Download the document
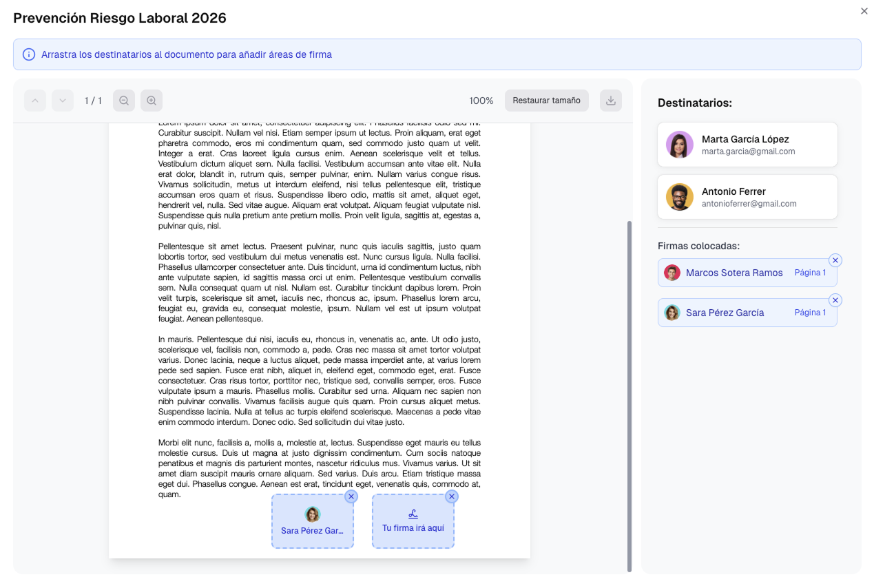Image resolution: width=874 pixels, height=588 pixels. pyautogui.click(x=610, y=101)
